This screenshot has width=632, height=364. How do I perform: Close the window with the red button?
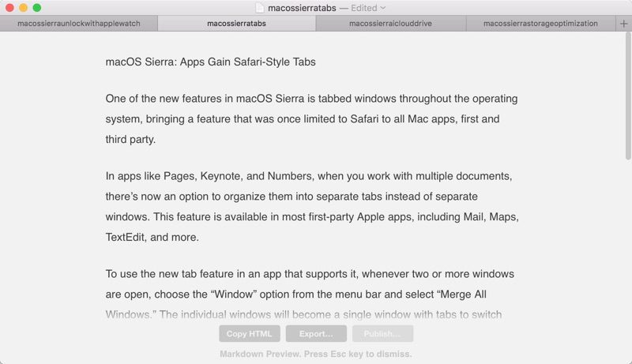[x=9, y=8]
